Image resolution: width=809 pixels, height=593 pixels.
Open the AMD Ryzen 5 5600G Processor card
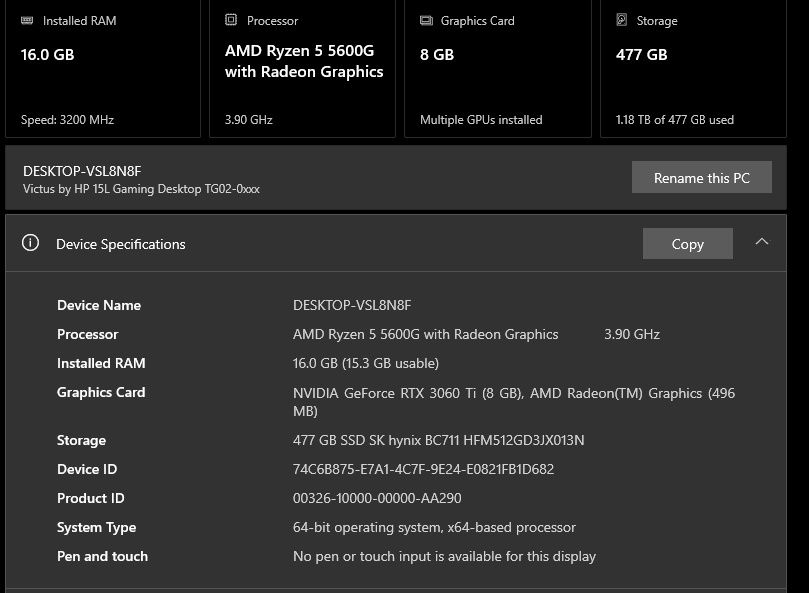(x=302, y=69)
